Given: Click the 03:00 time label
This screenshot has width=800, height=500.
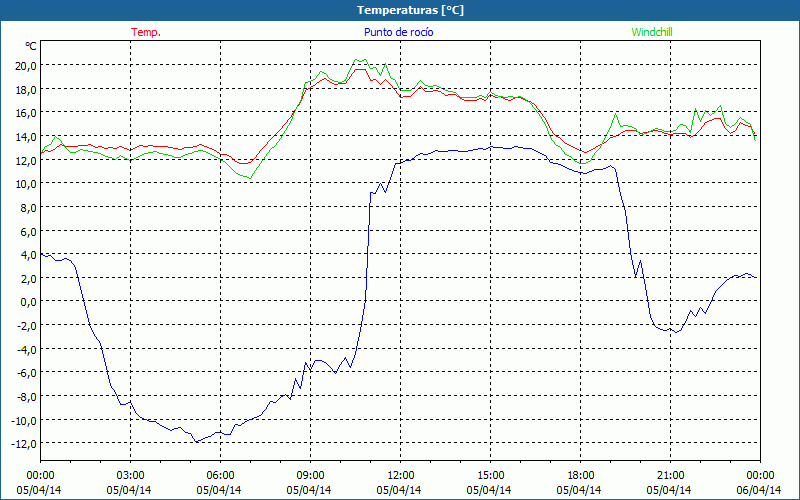Looking at the screenshot, I should pos(131,476).
